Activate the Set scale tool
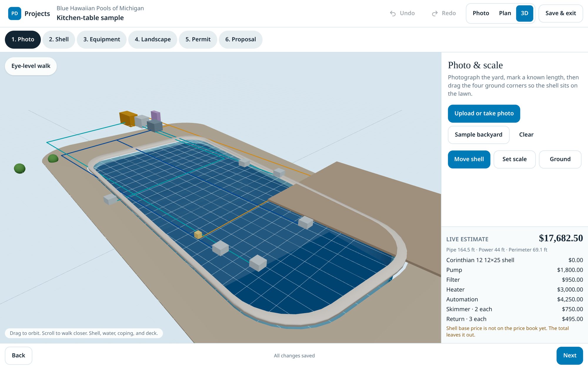The image size is (588, 368). pyautogui.click(x=514, y=159)
